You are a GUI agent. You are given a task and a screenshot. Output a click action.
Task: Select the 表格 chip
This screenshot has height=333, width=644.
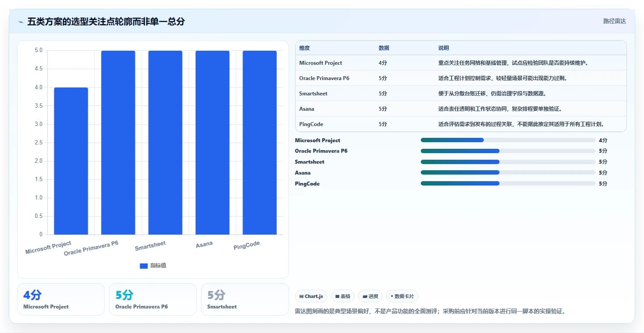(342, 296)
